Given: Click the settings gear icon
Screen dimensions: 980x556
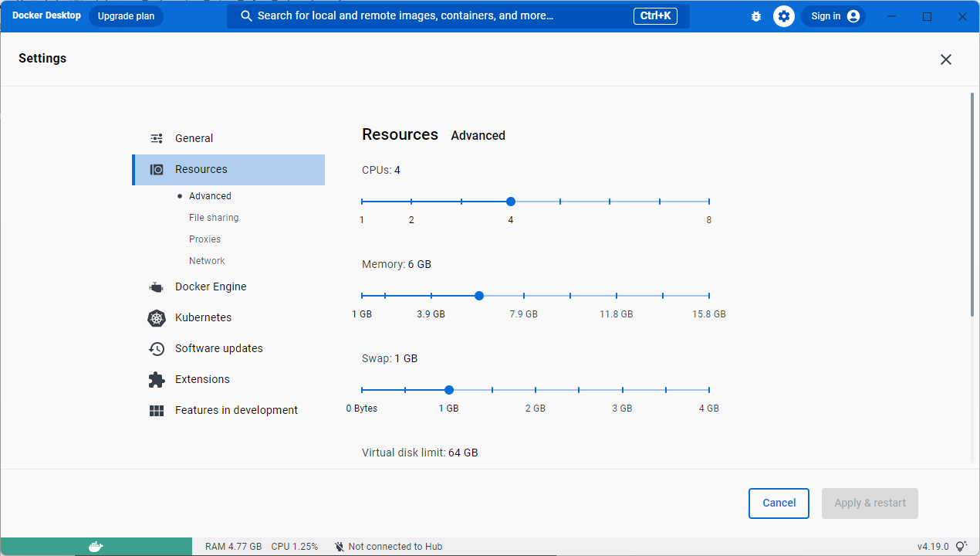Looking at the screenshot, I should 784,16.
